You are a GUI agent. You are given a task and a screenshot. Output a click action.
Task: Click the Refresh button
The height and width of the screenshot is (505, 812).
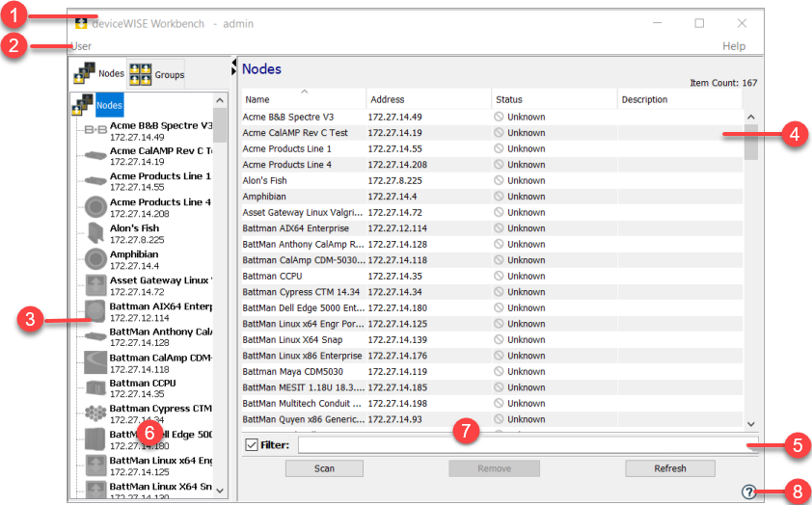click(670, 468)
